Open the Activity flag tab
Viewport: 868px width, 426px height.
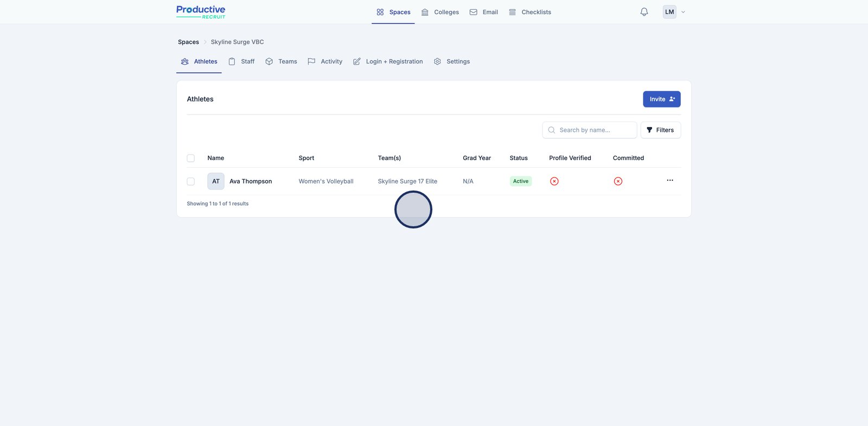tap(325, 61)
